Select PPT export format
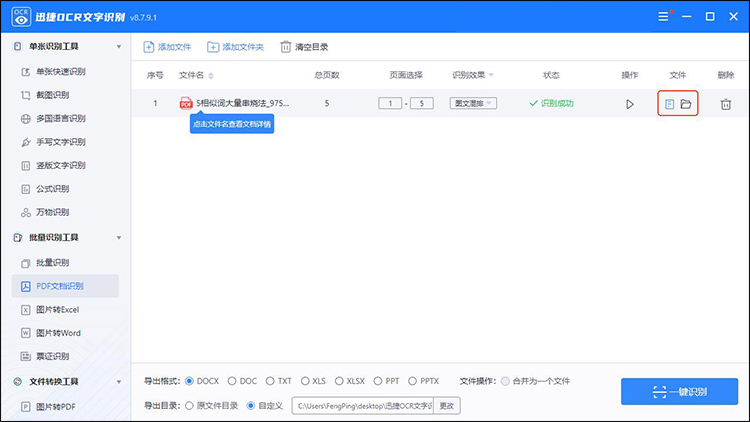 click(378, 381)
